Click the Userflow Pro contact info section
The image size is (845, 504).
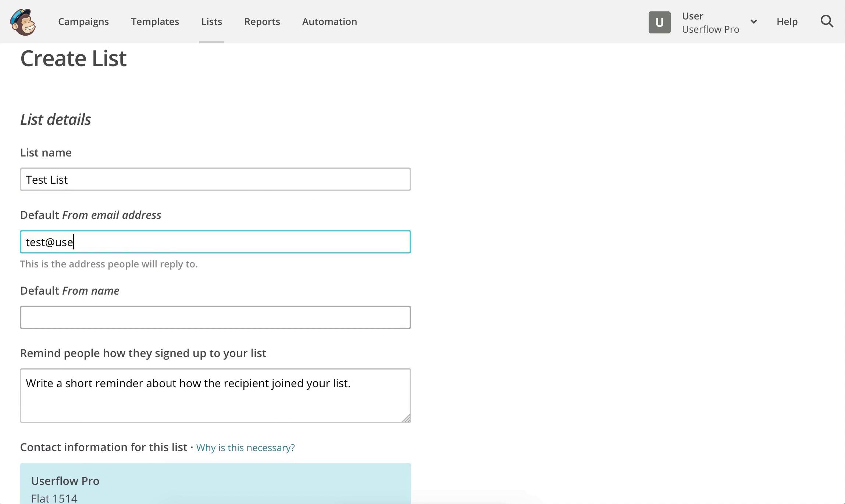click(x=215, y=483)
